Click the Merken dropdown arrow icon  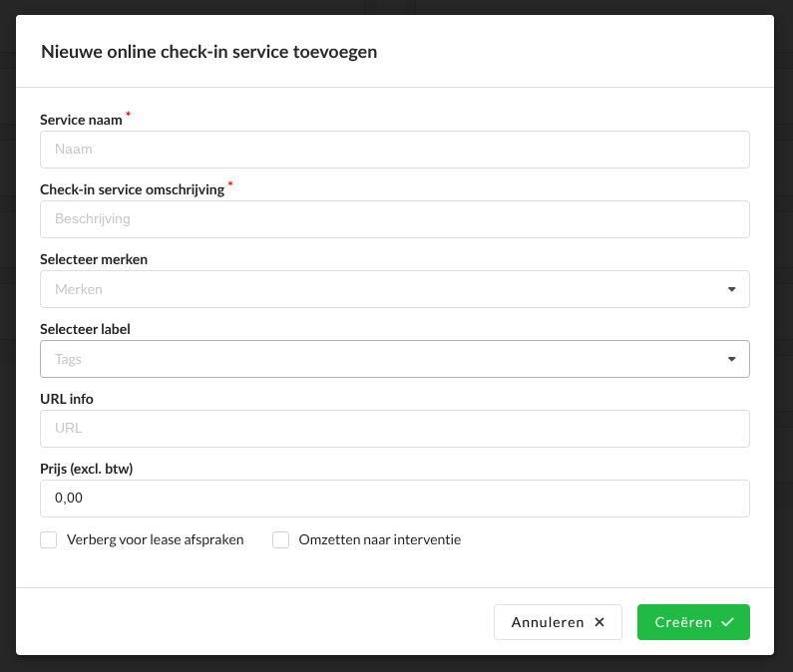pyautogui.click(x=731, y=290)
